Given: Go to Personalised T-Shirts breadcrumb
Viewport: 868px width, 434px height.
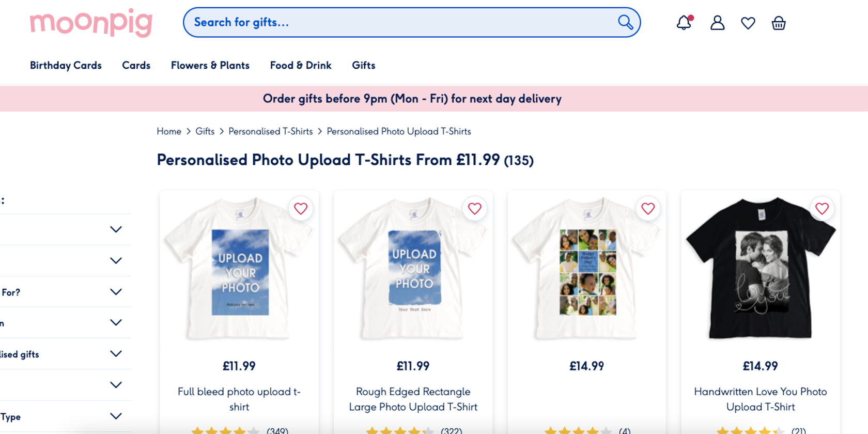Looking at the screenshot, I should pos(270,131).
